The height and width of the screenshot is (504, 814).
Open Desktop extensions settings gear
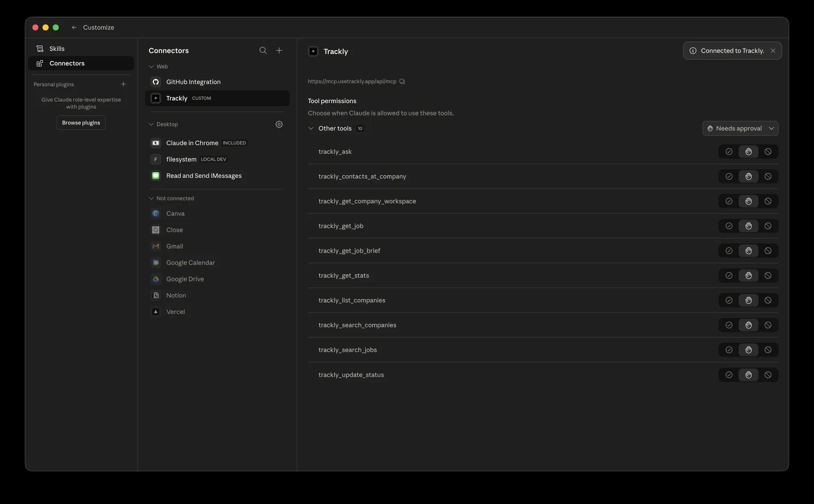pyautogui.click(x=279, y=124)
